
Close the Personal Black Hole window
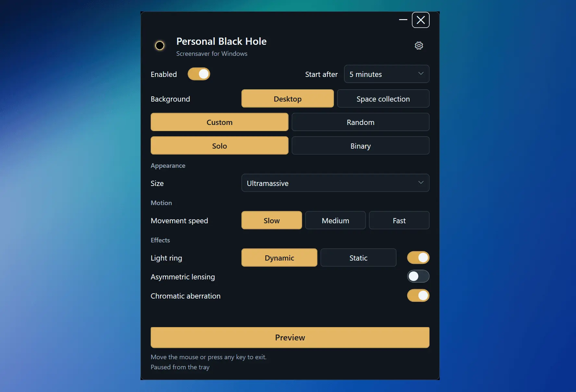coord(421,20)
